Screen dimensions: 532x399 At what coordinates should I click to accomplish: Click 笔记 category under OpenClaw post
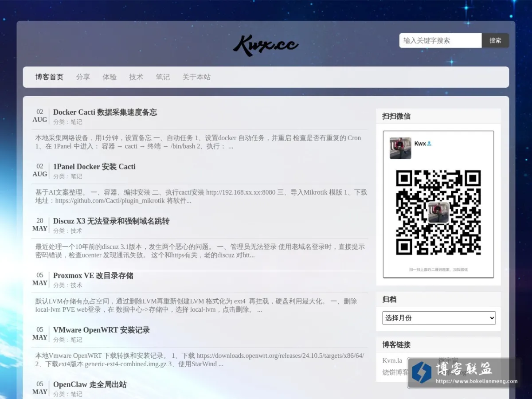pos(76,394)
